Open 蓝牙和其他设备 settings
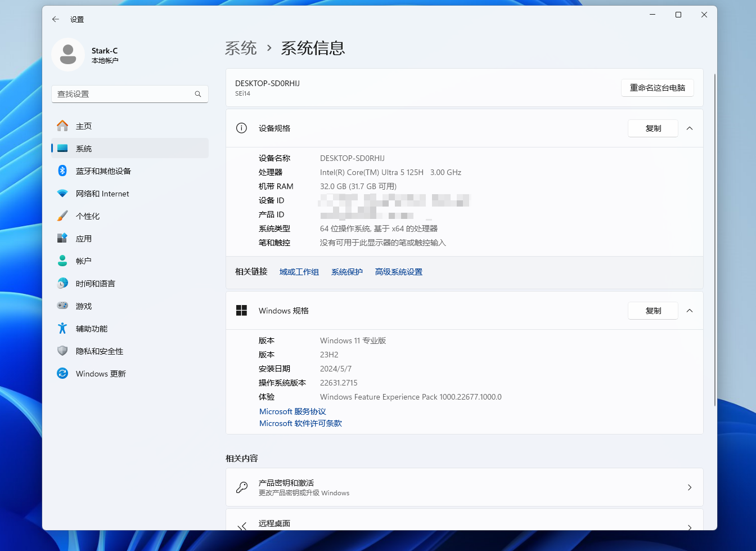This screenshot has height=551, width=756. click(x=130, y=171)
